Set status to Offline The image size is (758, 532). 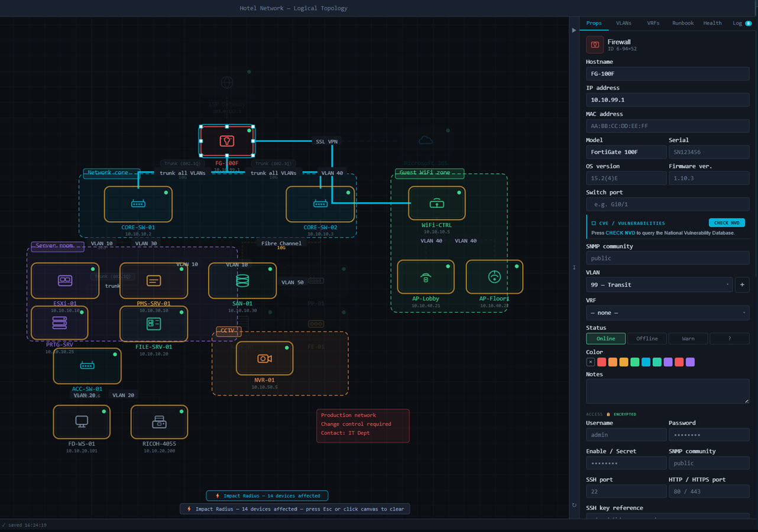[647, 339]
